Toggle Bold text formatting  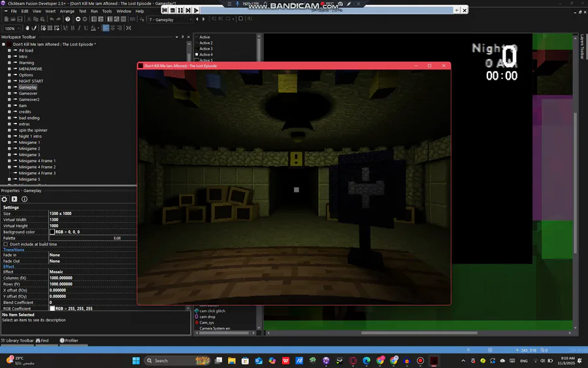pyautogui.click(x=73, y=28)
